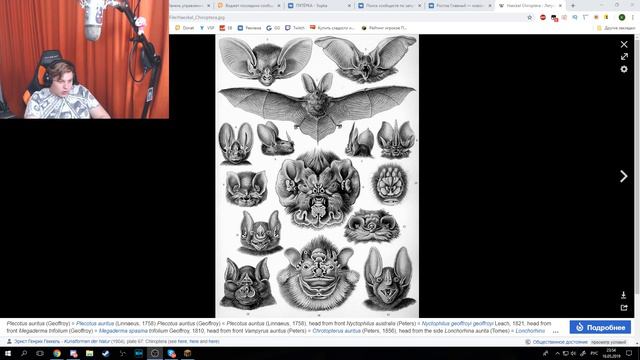The image size is (640, 360).
Task: Open the Купить сладости bookmark
Action: tap(332, 28)
